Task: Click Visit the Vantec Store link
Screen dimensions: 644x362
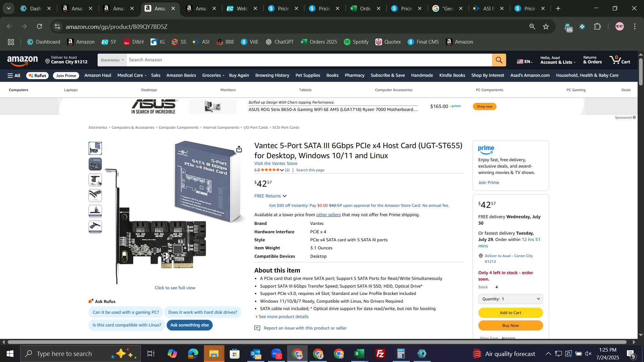Action: [276, 164]
